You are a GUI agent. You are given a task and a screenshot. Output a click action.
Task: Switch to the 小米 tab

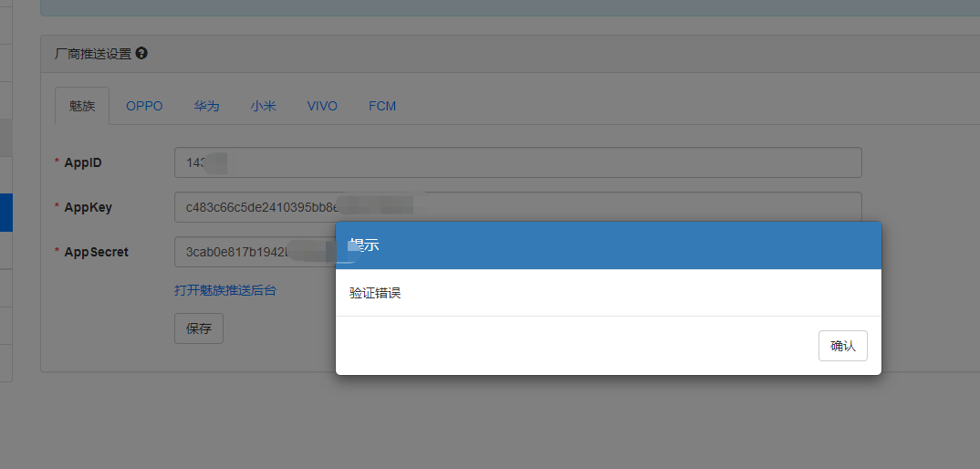pos(263,106)
